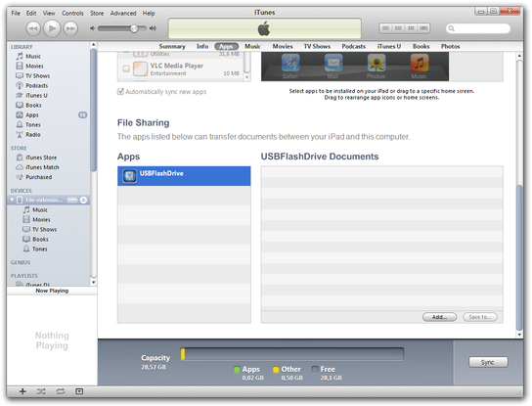
Task: Click the volume slider knob
Action: click(x=134, y=28)
